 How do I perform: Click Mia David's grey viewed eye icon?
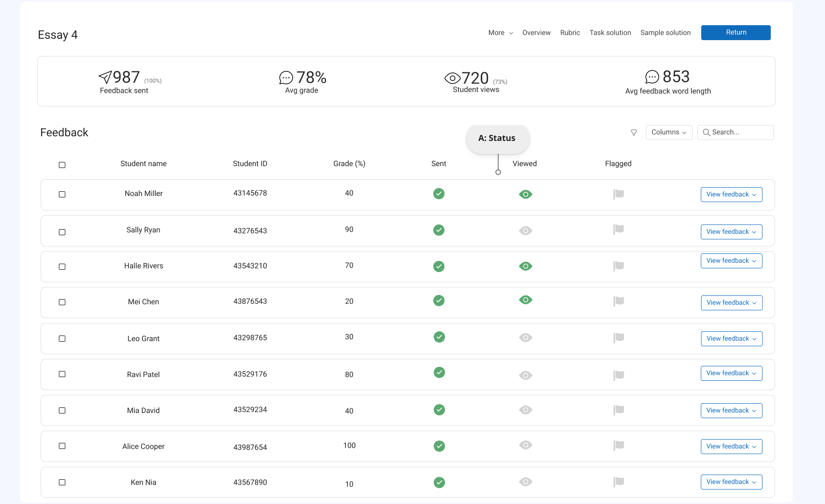(526, 410)
